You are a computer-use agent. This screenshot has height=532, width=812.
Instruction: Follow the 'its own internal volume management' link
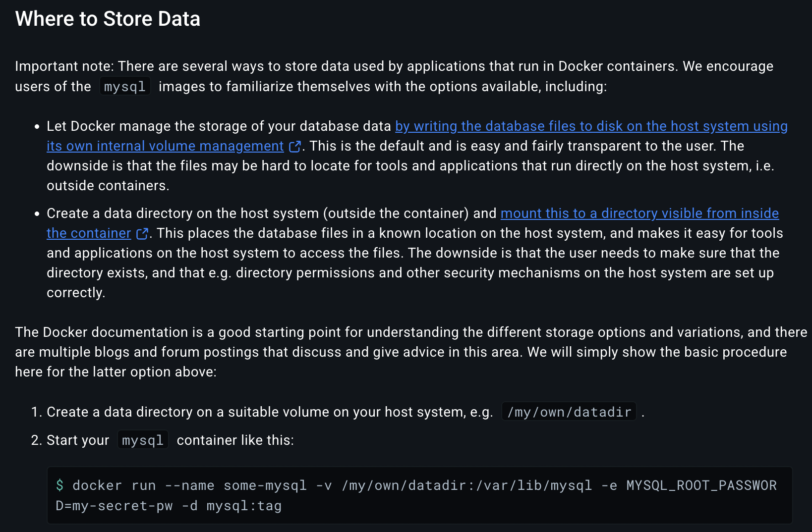[x=165, y=146]
